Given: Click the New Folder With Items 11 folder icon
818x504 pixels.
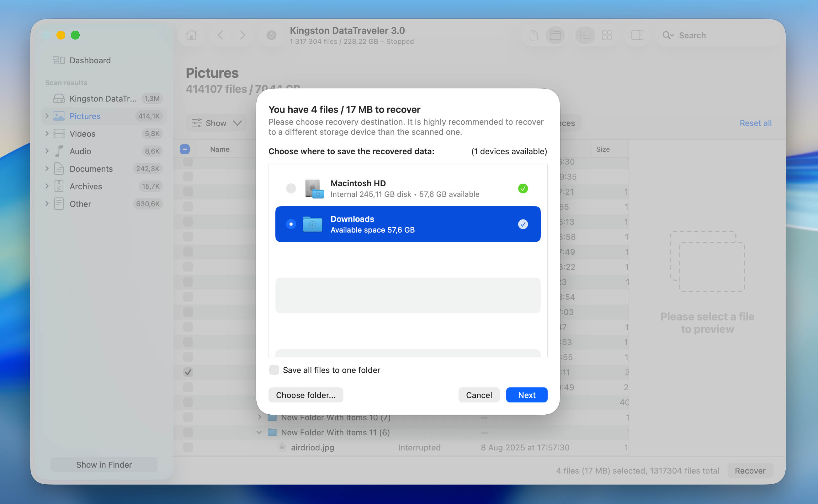Looking at the screenshot, I should click(x=273, y=432).
